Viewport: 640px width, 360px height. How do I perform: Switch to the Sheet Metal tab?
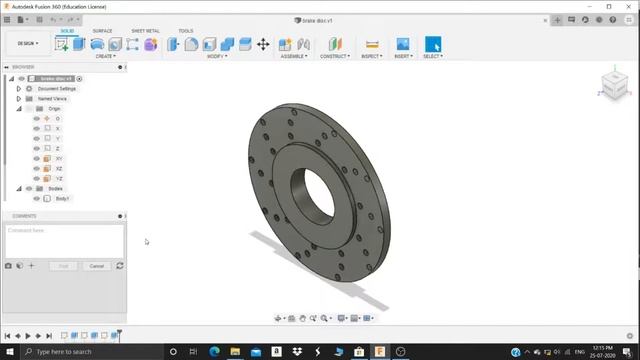(145, 31)
